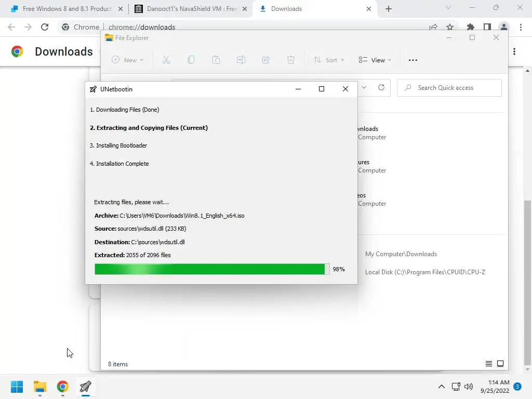Minimize the UNetbootin window
The width and height of the screenshot is (532, 399).
tap(298, 89)
